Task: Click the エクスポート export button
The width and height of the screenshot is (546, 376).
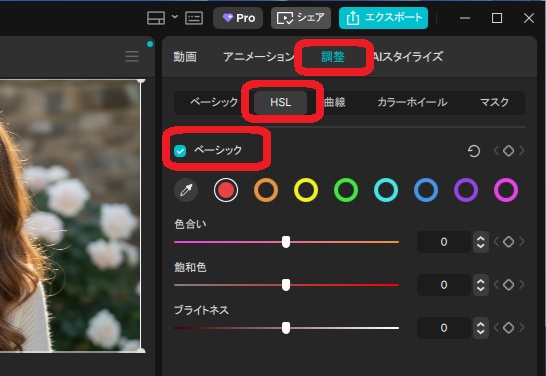Action: (383, 18)
